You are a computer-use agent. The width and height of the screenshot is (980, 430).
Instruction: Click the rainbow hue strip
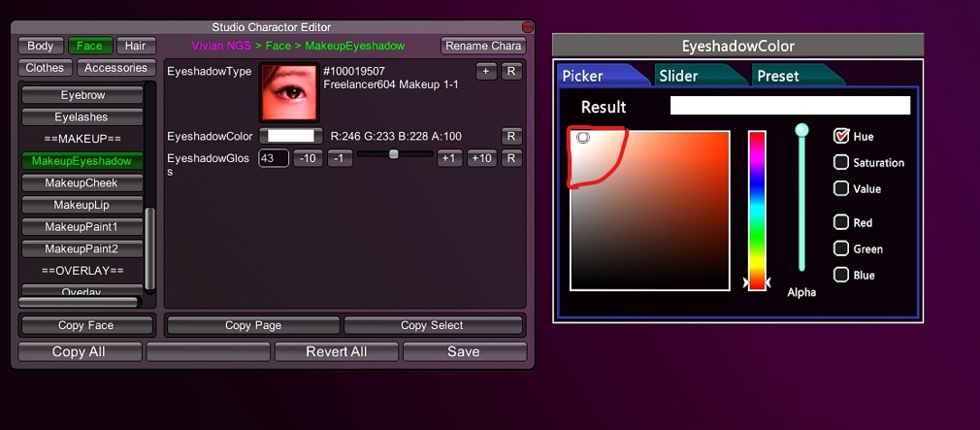(x=757, y=211)
